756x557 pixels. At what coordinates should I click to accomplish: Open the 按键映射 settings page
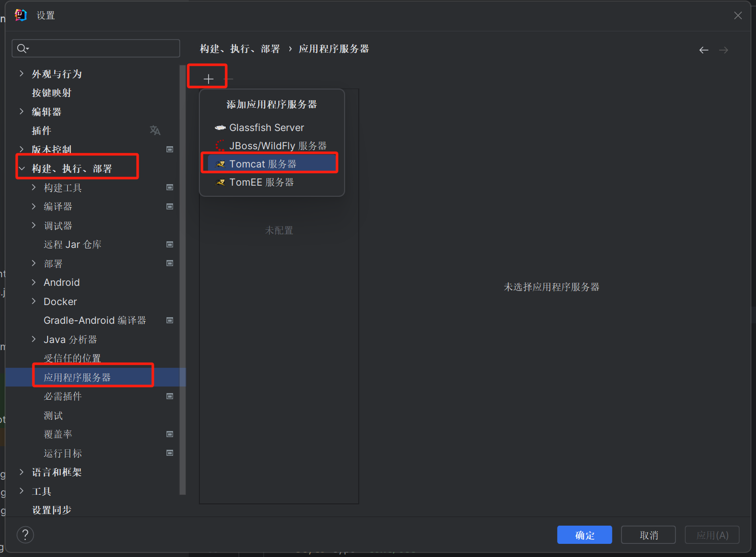[x=52, y=93]
